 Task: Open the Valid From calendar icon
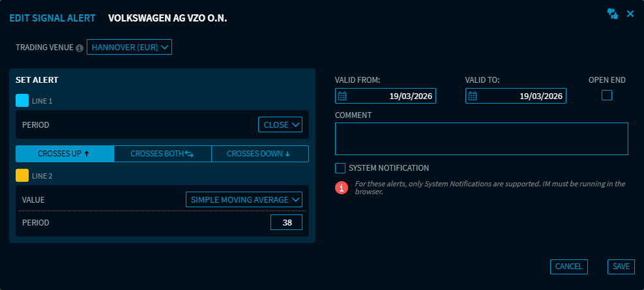click(x=343, y=96)
